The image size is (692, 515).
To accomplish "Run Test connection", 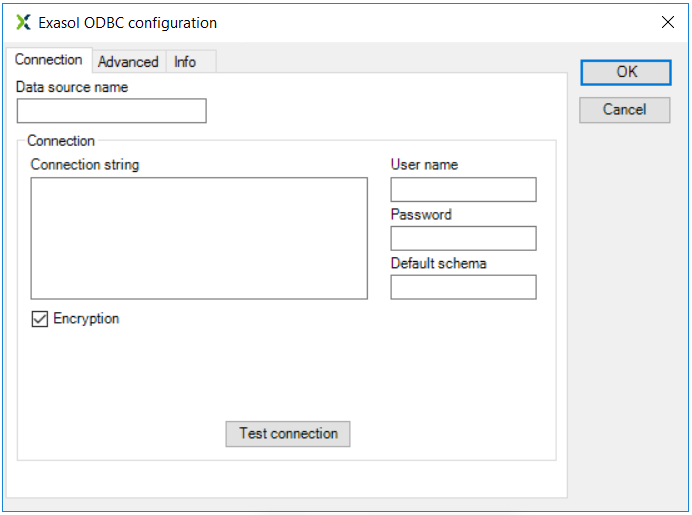I will [x=288, y=434].
